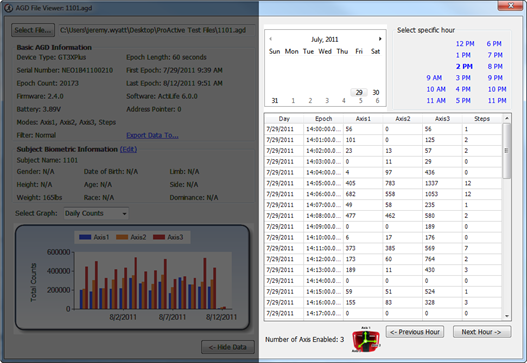Click the Axis1 column header
Screen dimensions: 527x363
click(363, 119)
